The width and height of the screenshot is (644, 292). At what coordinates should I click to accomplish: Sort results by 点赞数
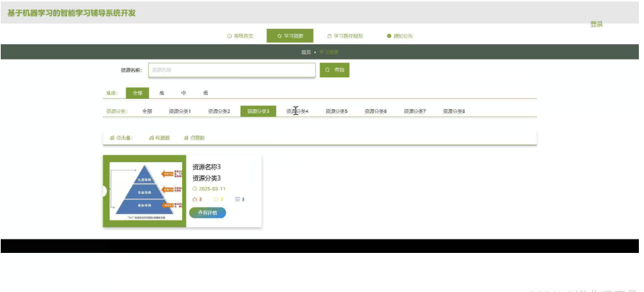click(194, 138)
